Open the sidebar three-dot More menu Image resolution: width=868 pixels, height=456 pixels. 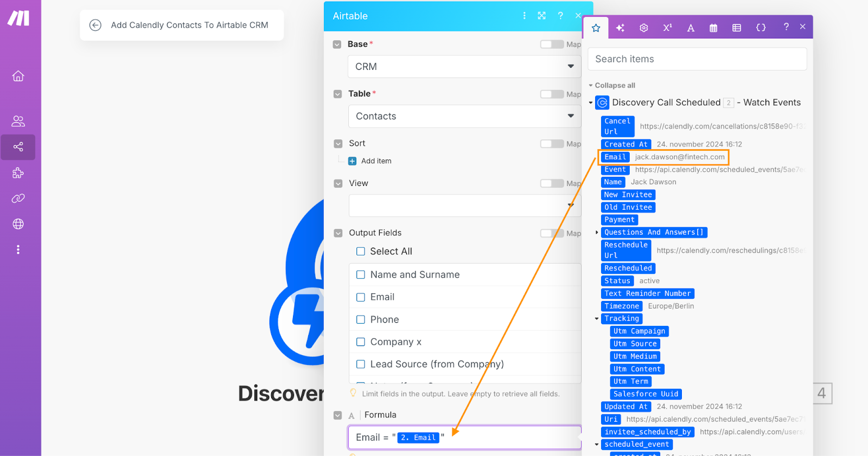click(18, 249)
